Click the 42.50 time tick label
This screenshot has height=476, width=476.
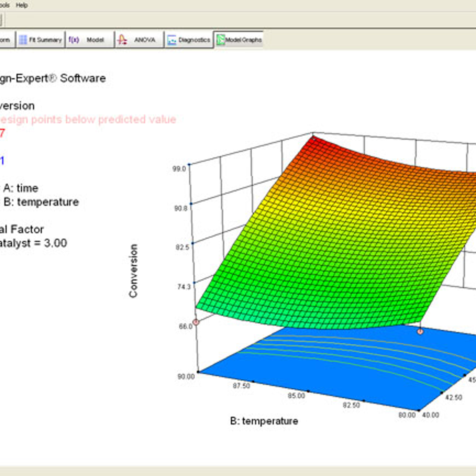click(x=454, y=397)
